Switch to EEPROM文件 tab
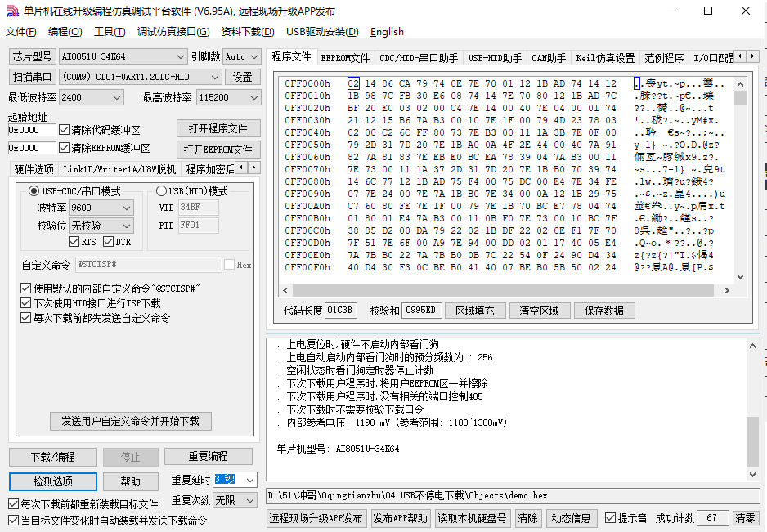Viewport: 767px width, 532px height. pyautogui.click(x=345, y=58)
